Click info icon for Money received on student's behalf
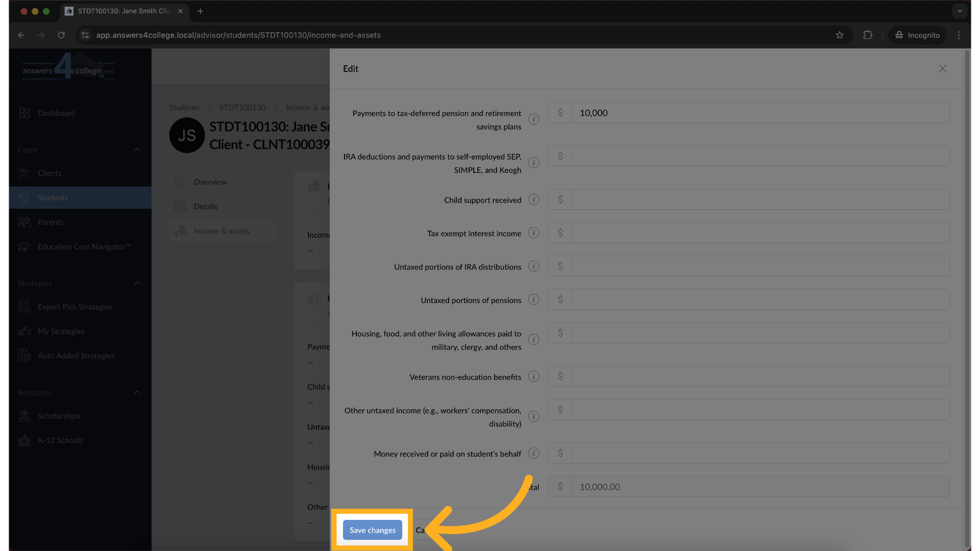 (x=533, y=454)
